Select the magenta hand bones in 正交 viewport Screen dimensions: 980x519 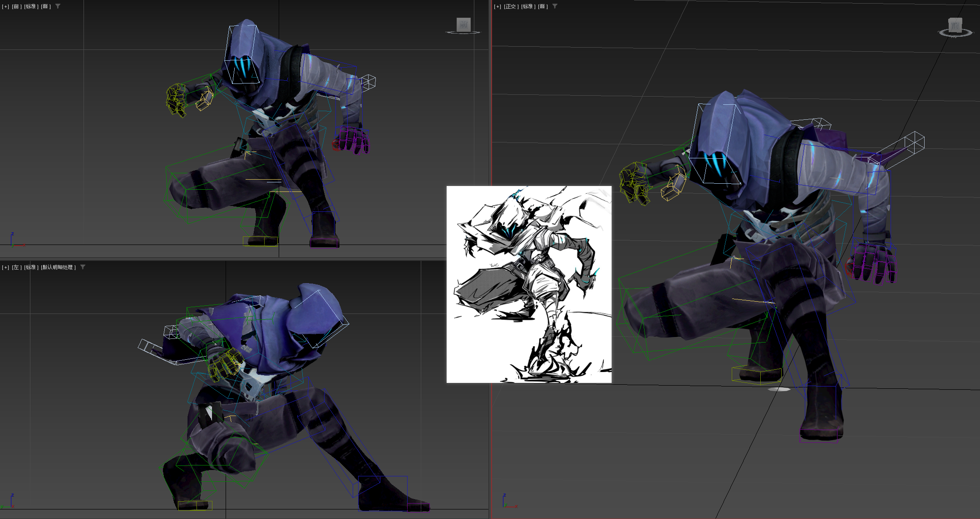(874, 263)
